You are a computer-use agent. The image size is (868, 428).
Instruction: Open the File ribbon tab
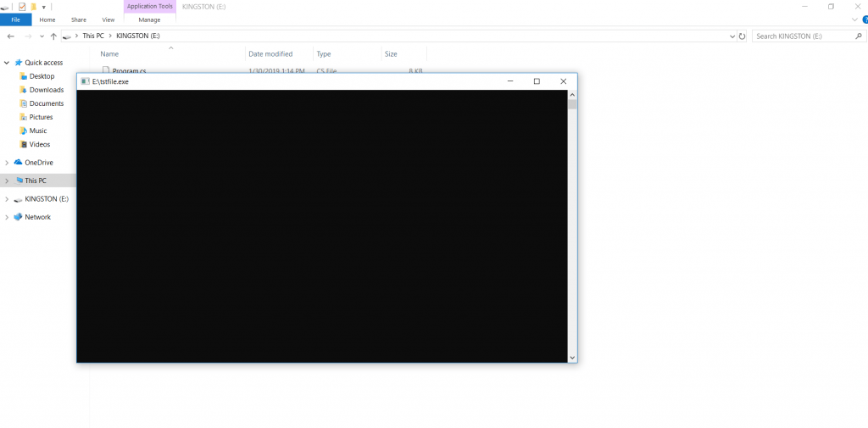click(x=15, y=20)
